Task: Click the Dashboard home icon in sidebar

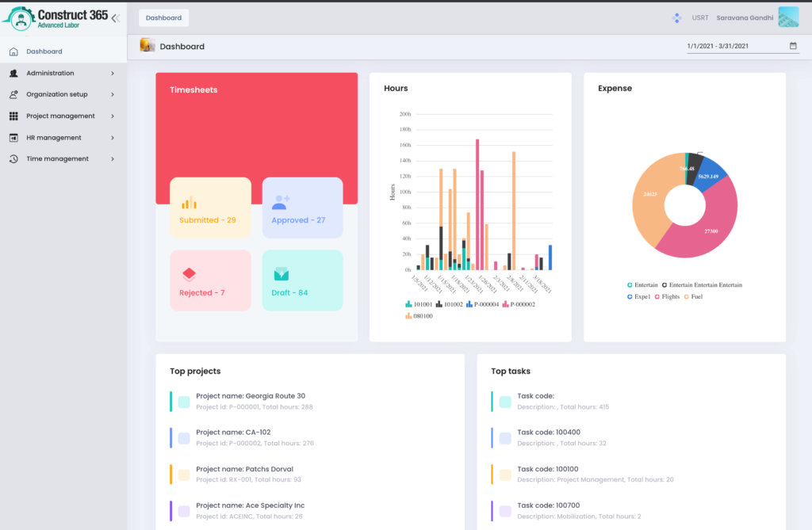Action: [x=13, y=51]
